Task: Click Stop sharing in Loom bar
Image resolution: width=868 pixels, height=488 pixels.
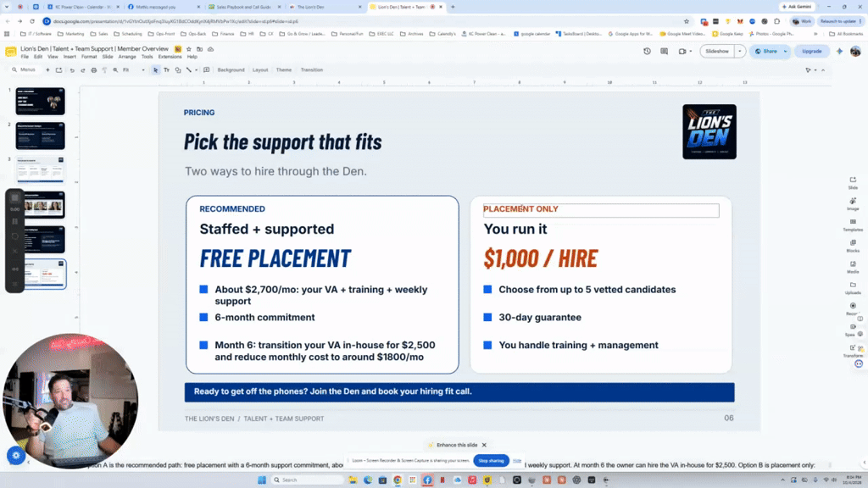Action: click(491, 460)
